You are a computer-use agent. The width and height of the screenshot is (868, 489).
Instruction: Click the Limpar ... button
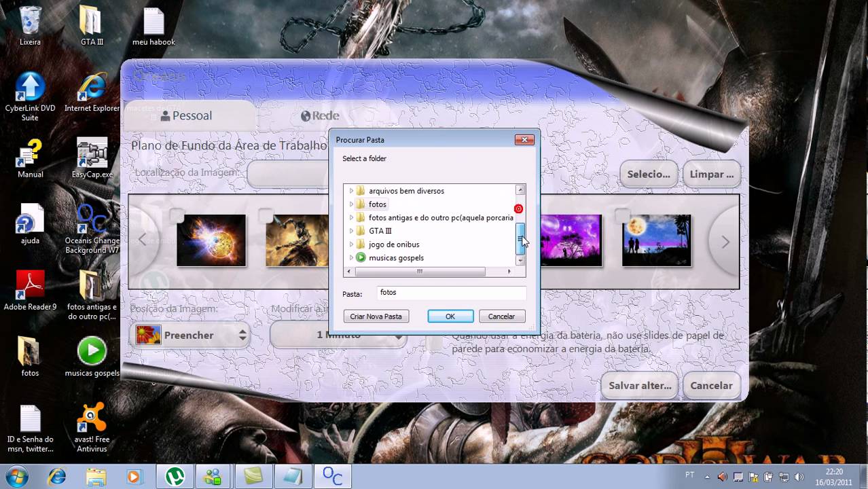712,174
